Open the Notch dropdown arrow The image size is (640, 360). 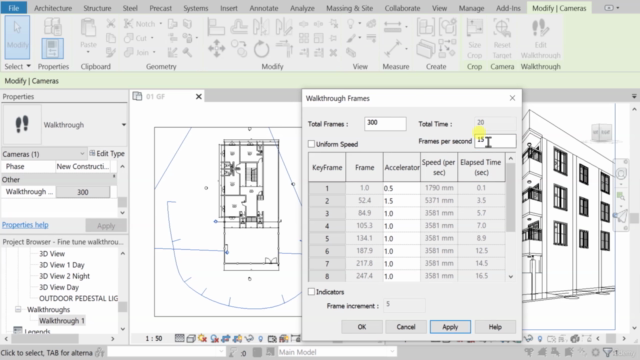[x=160, y=24]
